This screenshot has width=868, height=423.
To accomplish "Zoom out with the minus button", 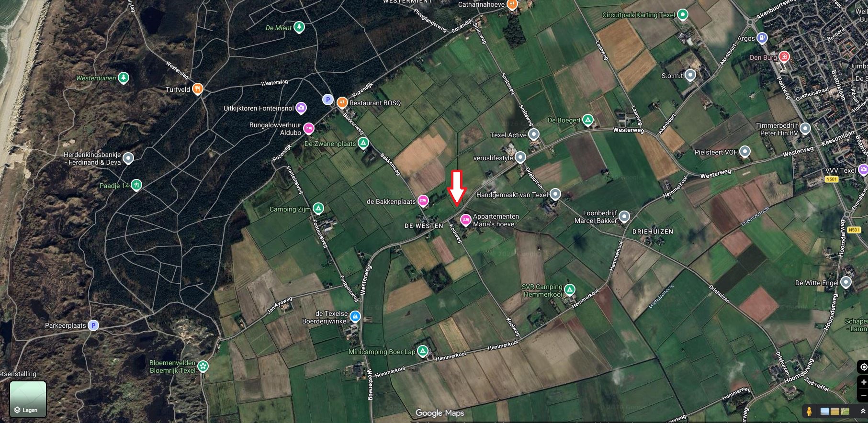I will (x=863, y=396).
